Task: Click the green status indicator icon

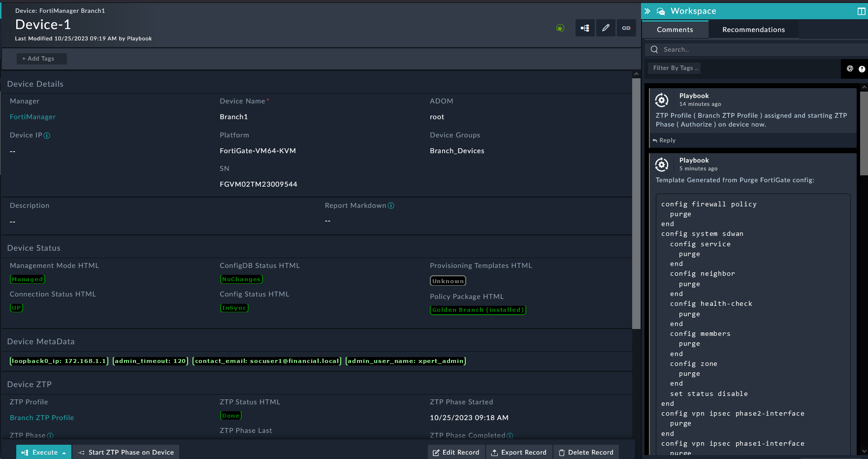Action: [560, 28]
